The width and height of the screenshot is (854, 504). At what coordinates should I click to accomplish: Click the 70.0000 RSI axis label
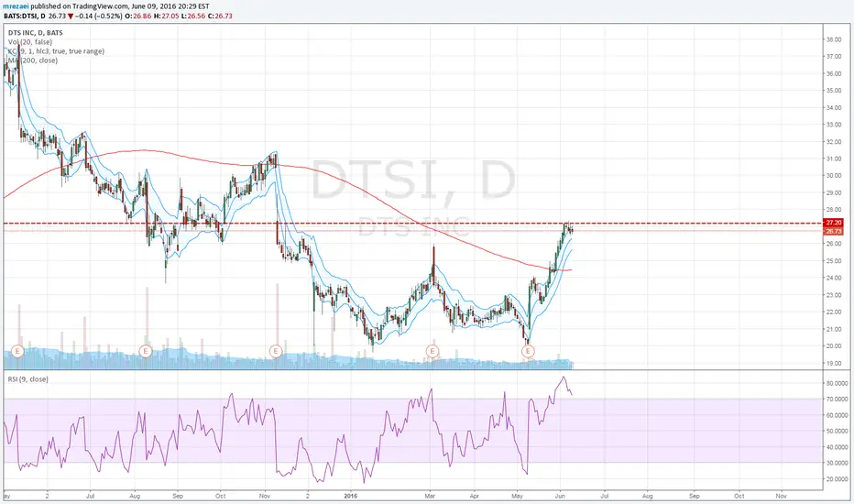838,400
